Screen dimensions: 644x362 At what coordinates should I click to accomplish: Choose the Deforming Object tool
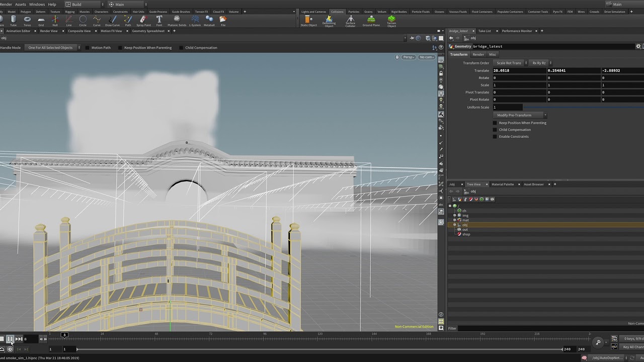pos(329,21)
